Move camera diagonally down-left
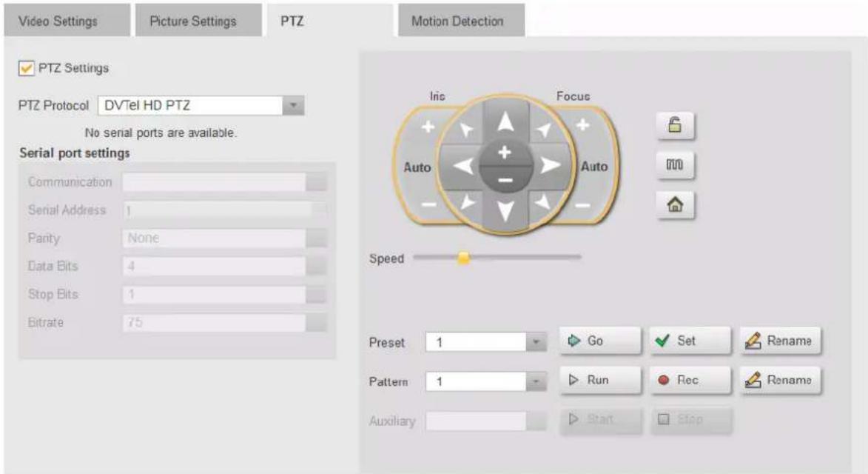Screen dimensions: 868x474 click(x=468, y=201)
